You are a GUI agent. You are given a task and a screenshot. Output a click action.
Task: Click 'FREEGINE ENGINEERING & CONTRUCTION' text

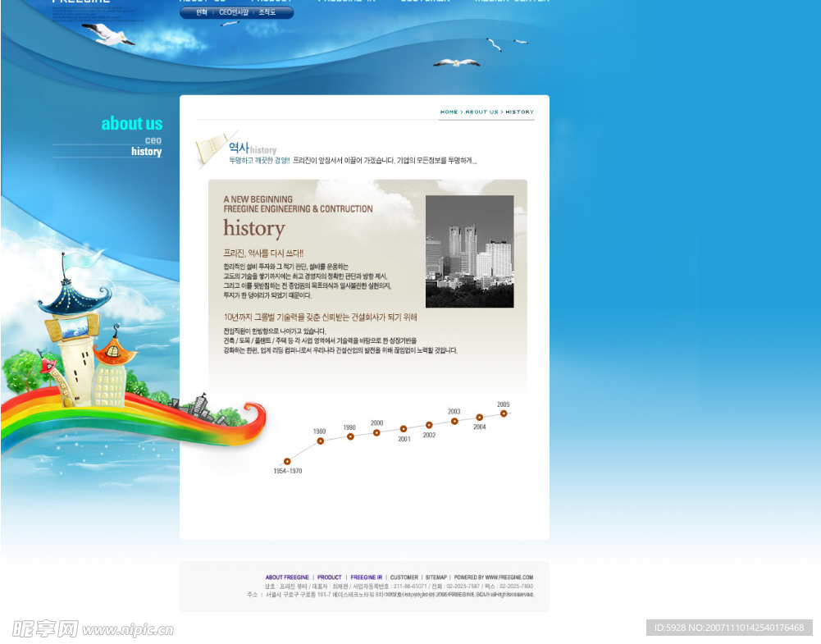(298, 209)
